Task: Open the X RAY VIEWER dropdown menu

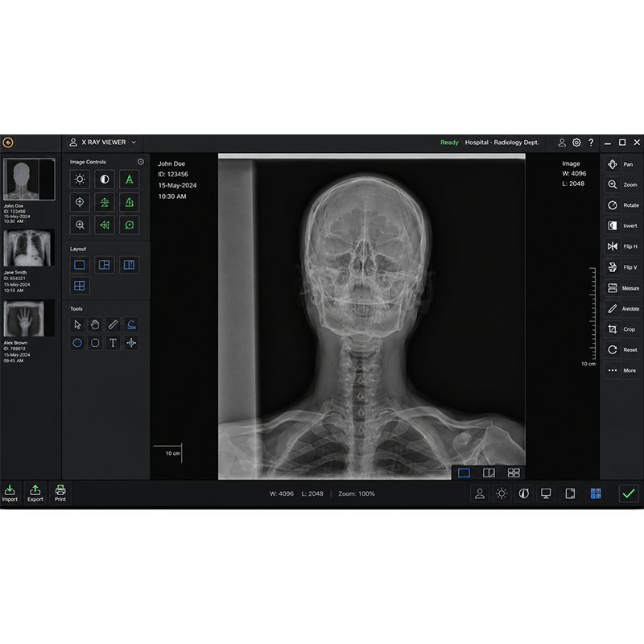Action: tap(103, 142)
